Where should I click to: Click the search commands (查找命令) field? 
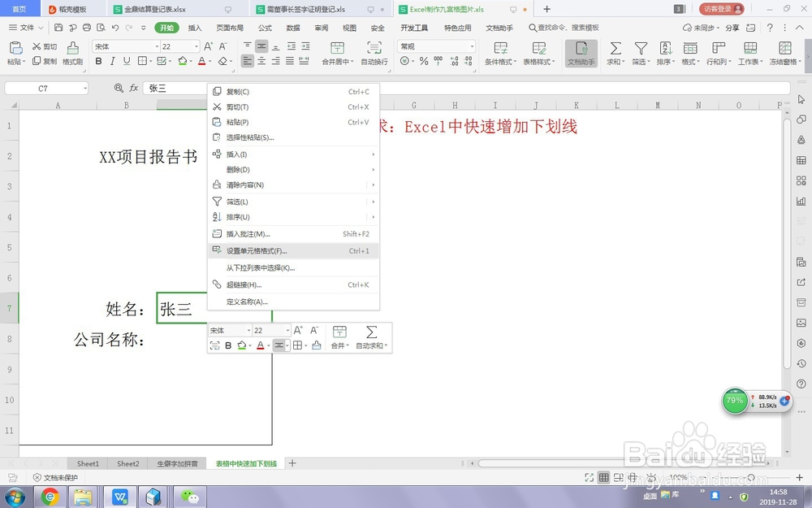tap(564, 28)
